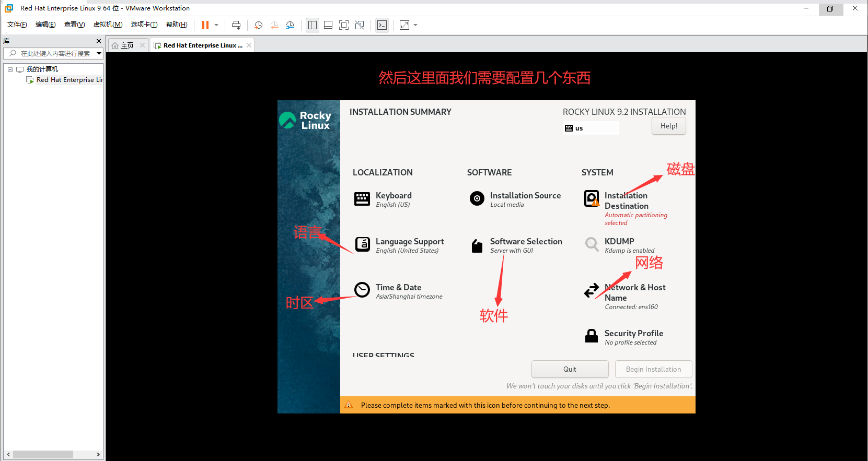Open the stretch display dropdown arrow
868x461 pixels.
[x=415, y=25]
